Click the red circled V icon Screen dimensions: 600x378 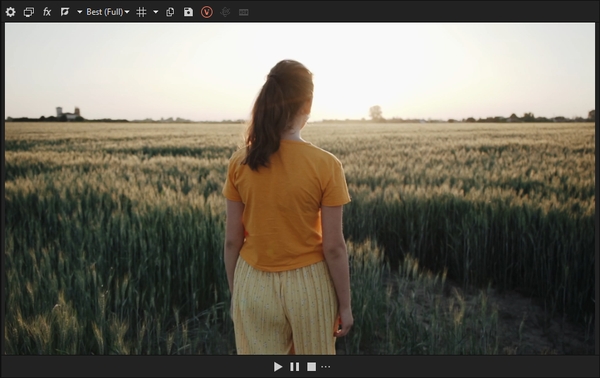pyautogui.click(x=207, y=12)
